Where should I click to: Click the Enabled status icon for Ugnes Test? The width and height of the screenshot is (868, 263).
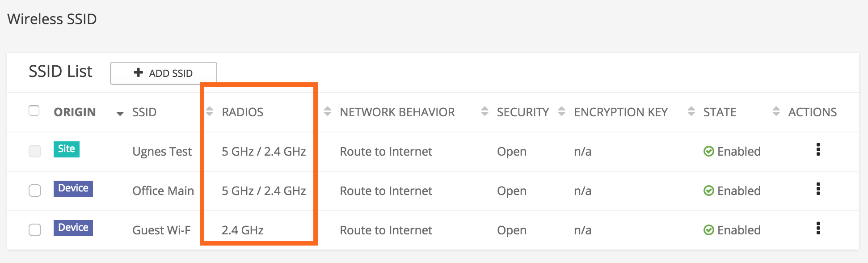709,151
